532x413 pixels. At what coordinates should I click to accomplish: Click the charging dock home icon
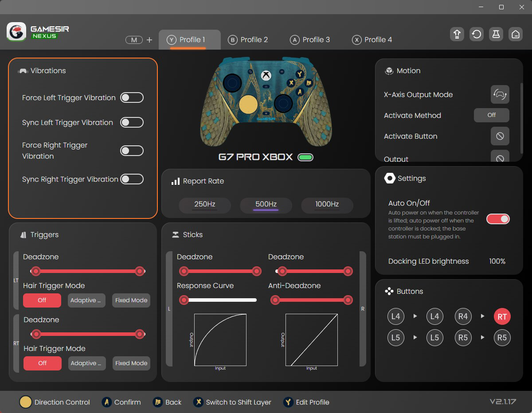pos(516,34)
